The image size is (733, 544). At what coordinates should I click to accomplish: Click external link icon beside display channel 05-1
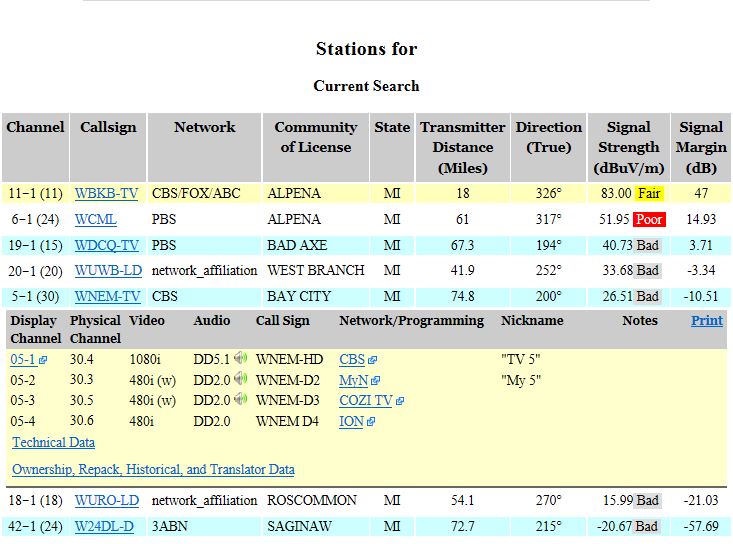pyautogui.click(x=43, y=359)
